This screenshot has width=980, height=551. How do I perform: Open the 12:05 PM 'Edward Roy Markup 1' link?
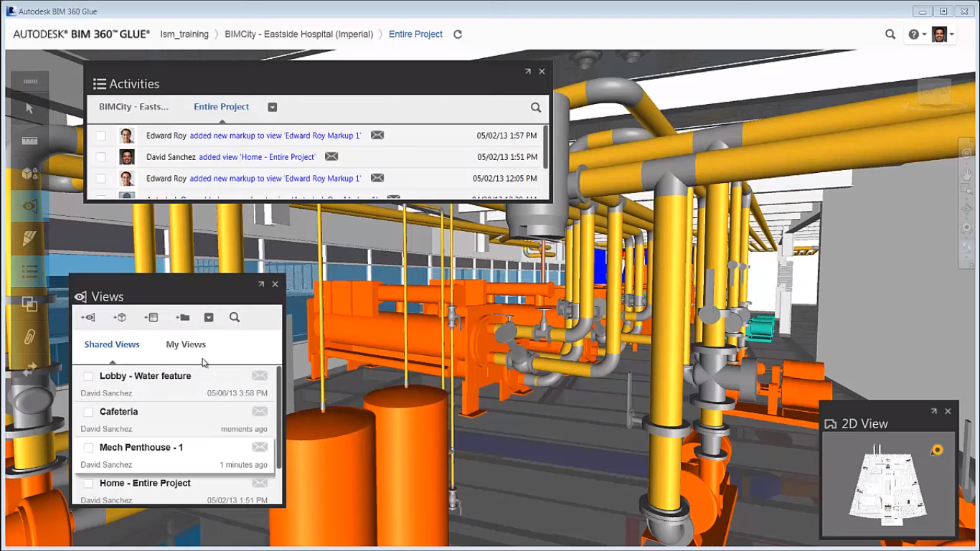click(275, 179)
